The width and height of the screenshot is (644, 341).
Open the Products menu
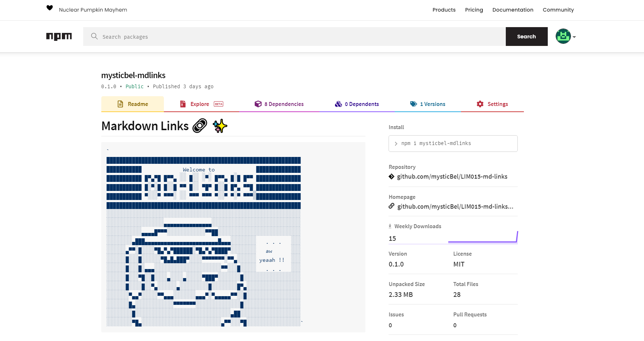pyautogui.click(x=444, y=10)
